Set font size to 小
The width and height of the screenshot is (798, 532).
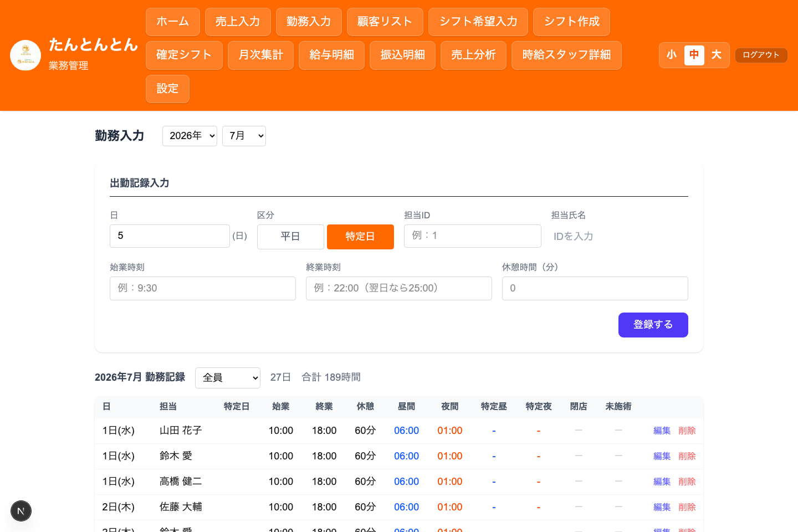tap(672, 55)
